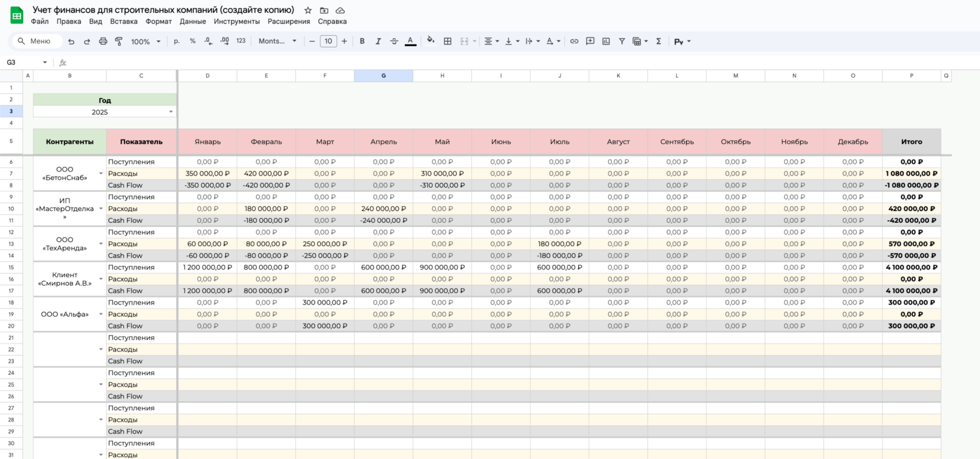Toggle strikethrough formatting button

click(394, 41)
